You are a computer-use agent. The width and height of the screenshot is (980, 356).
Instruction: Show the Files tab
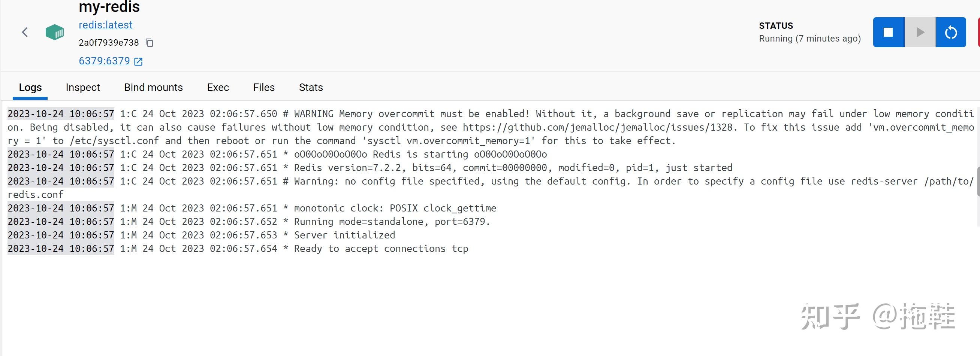pyautogui.click(x=263, y=87)
